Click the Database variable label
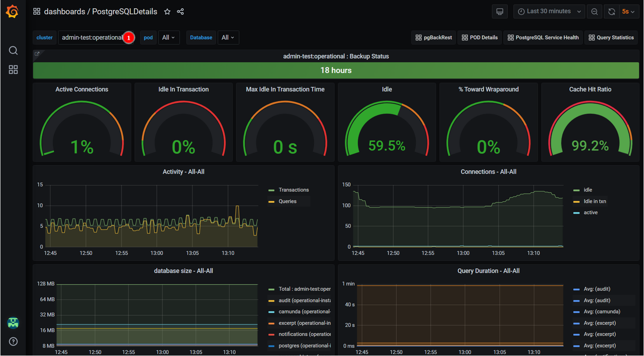 [201, 37]
